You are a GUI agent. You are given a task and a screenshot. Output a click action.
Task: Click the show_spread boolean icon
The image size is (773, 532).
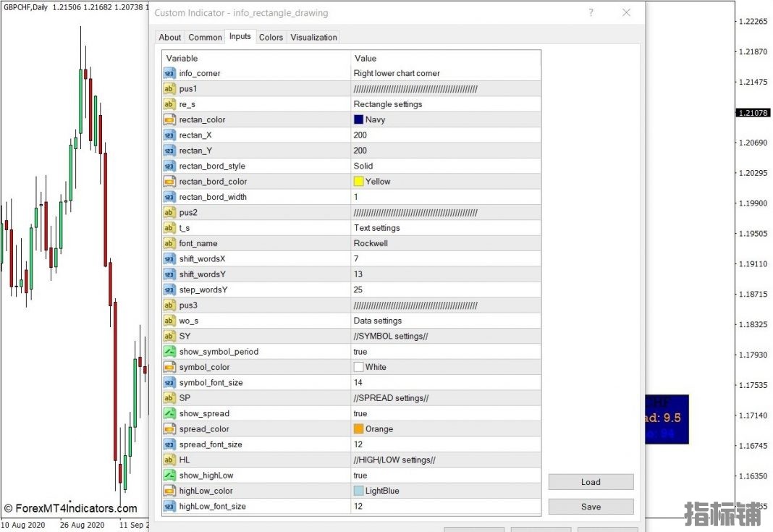(169, 413)
